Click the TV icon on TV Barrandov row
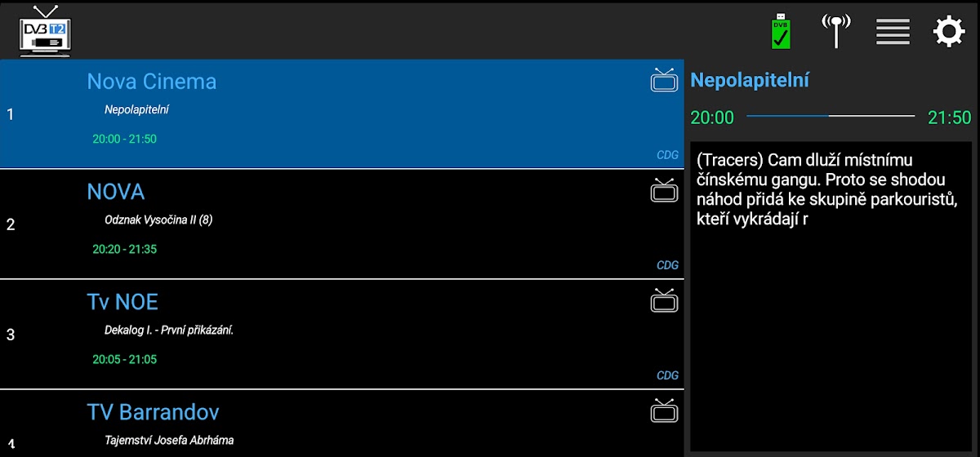This screenshot has height=457, width=980. [x=664, y=410]
